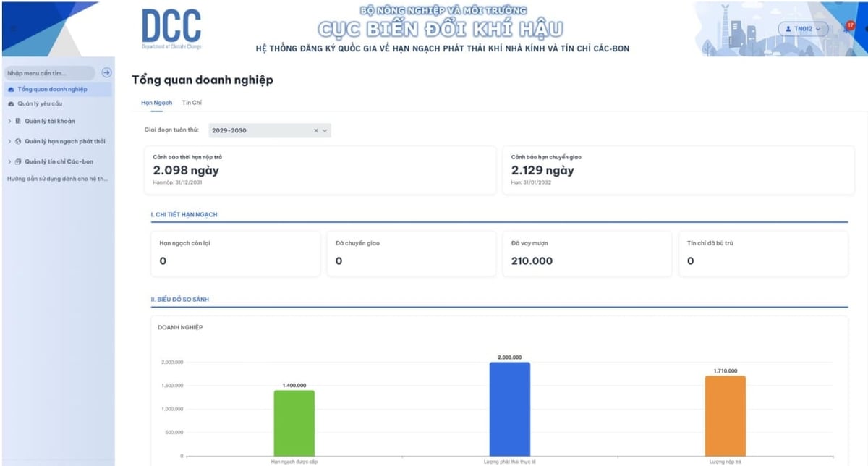Click the blue Lượng phát thải thực tế bar
Screen dimensions: 868x466
coord(509,409)
